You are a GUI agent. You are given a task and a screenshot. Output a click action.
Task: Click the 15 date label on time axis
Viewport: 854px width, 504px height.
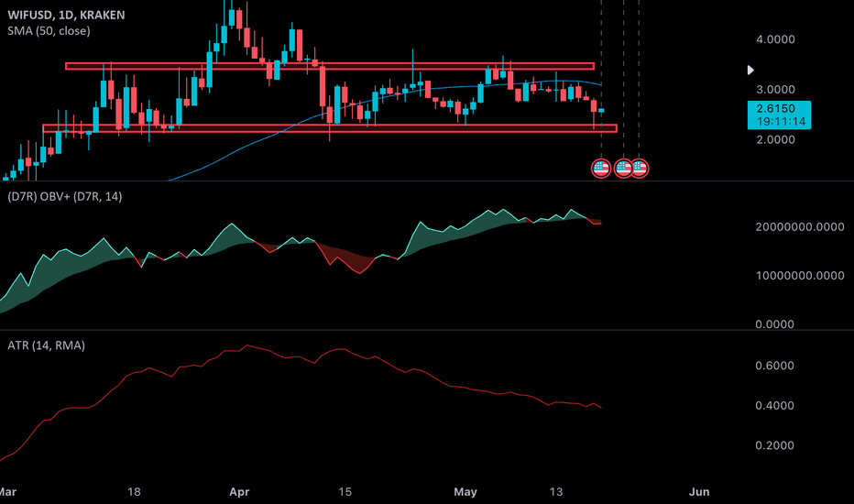click(345, 492)
